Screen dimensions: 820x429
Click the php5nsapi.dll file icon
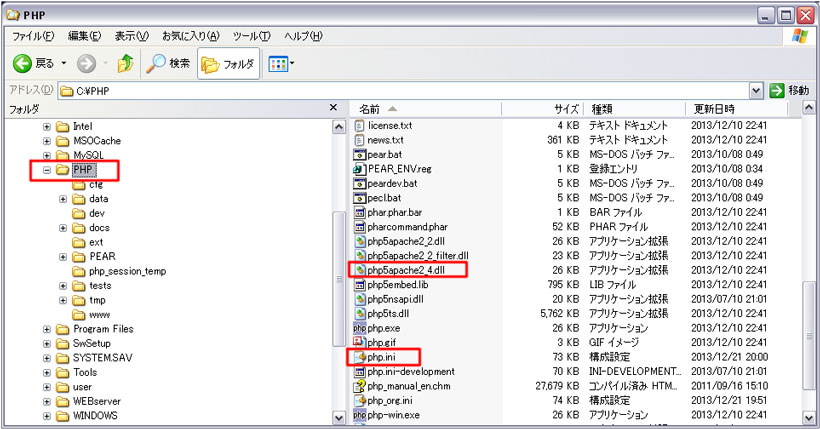pyautogui.click(x=359, y=299)
